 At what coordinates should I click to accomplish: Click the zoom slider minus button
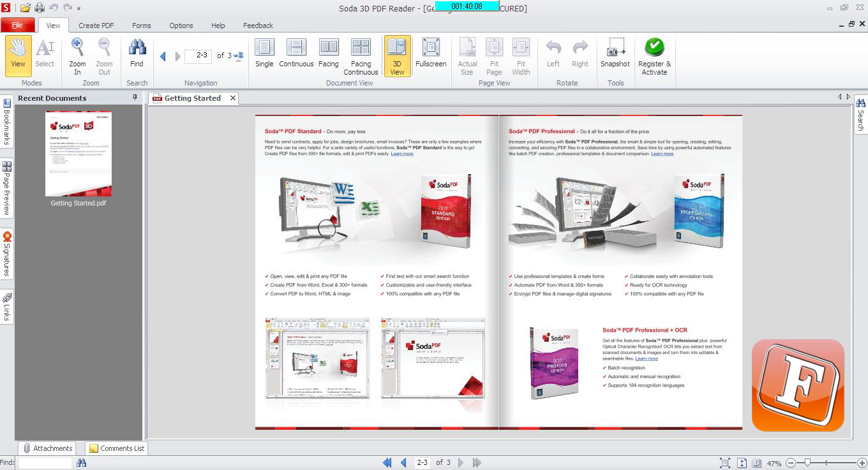coord(791,463)
